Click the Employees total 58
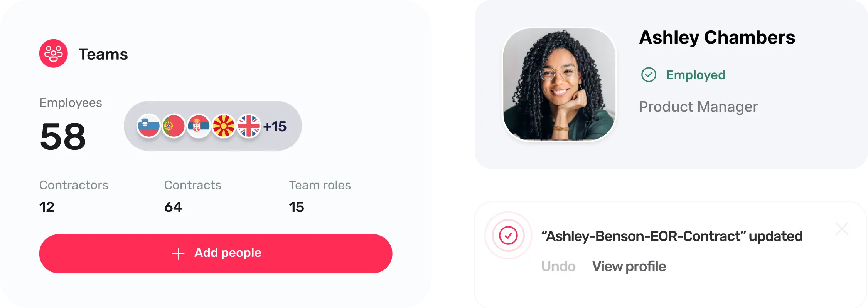The height and width of the screenshot is (308, 868). 63,136
